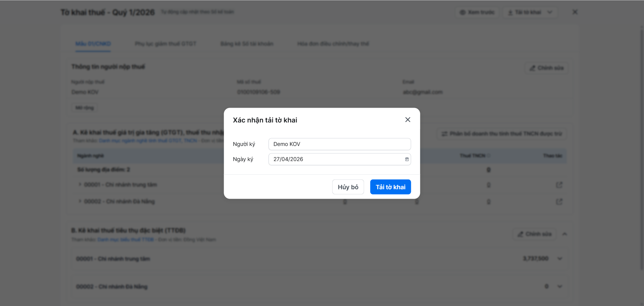Click the pencil icon in taxpayer info Chỉnh sửa
This screenshot has width=644, height=306.
pos(532,68)
